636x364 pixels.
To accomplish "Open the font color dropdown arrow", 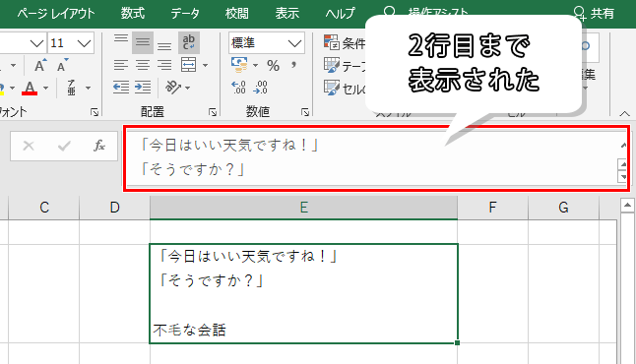I will tap(45, 88).
